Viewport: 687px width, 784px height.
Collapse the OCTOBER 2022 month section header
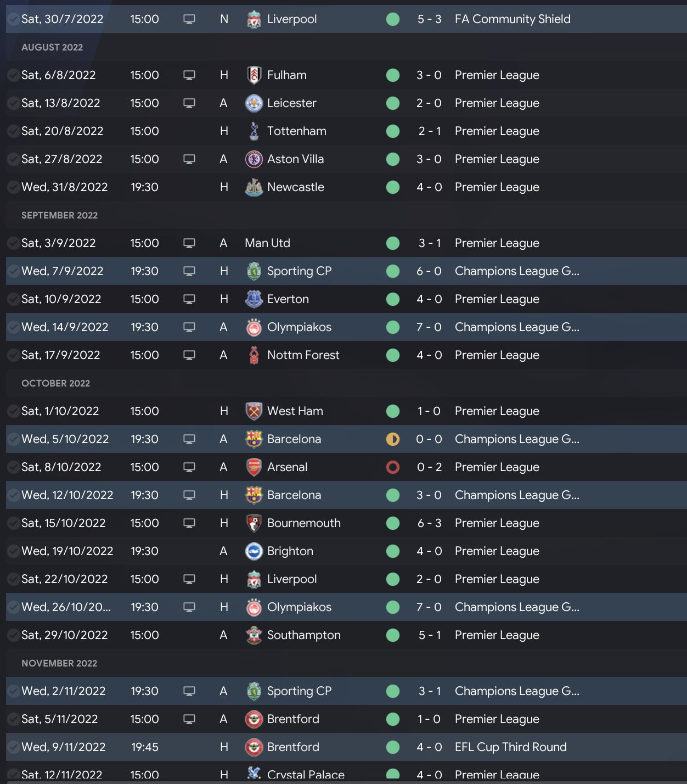coord(55,383)
